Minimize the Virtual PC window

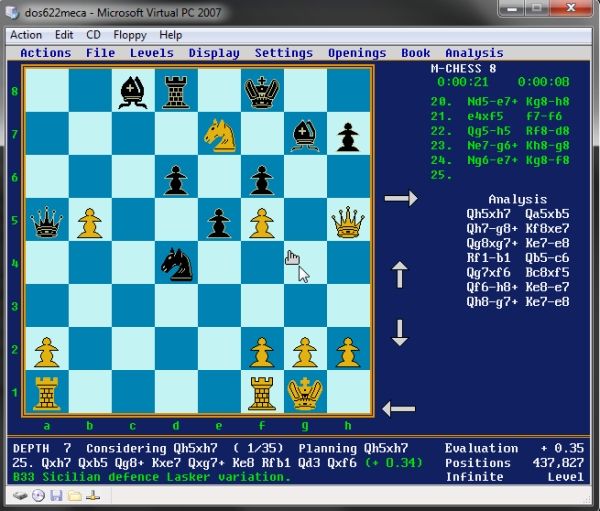click(x=512, y=8)
